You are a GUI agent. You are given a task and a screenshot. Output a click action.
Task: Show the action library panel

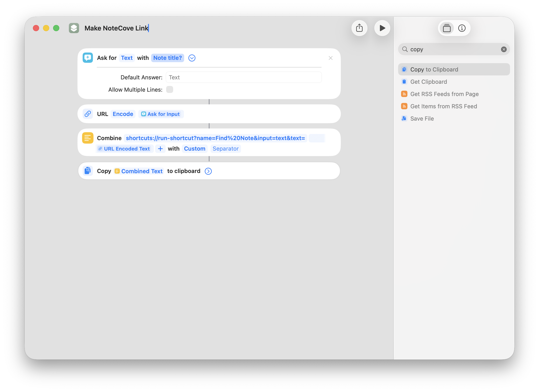tap(446, 28)
